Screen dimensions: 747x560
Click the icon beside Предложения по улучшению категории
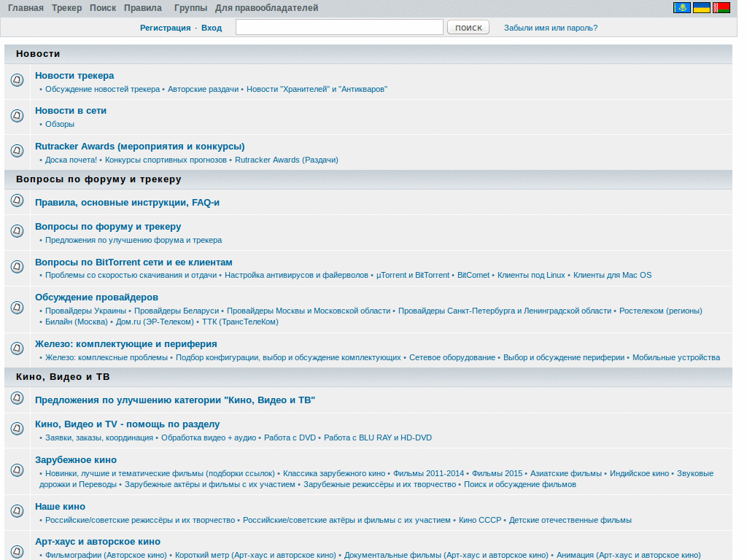click(18, 397)
